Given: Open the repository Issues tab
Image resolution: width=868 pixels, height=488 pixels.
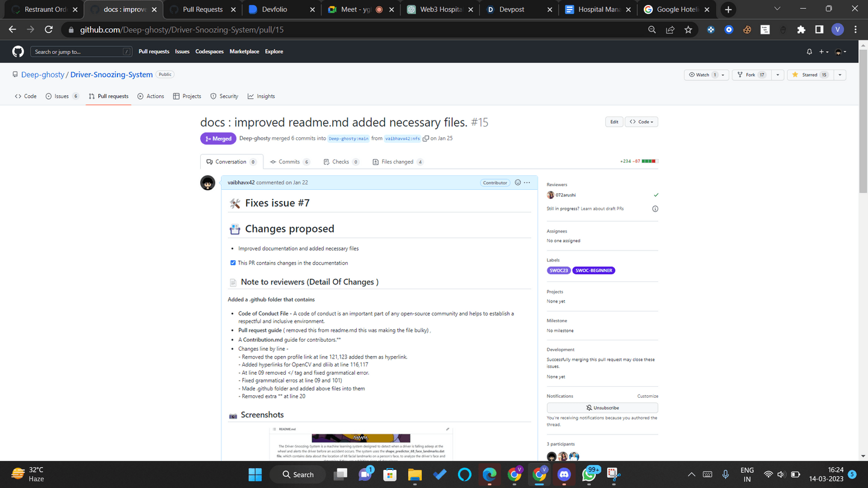Looking at the screenshot, I should coord(62,96).
